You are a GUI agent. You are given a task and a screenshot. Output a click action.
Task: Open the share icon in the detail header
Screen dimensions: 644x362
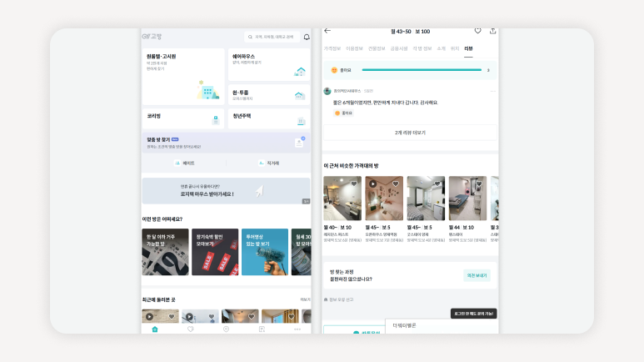pyautogui.click(x=492, y=31)
